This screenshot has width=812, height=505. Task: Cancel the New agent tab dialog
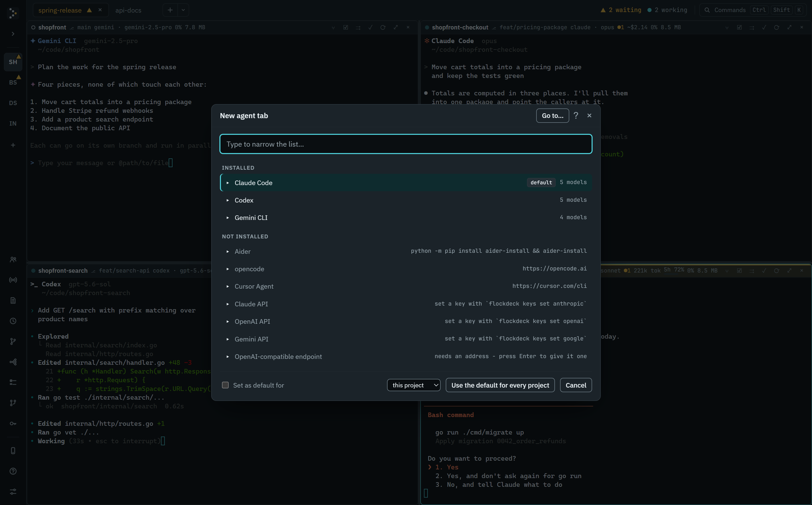pos(576,385)
